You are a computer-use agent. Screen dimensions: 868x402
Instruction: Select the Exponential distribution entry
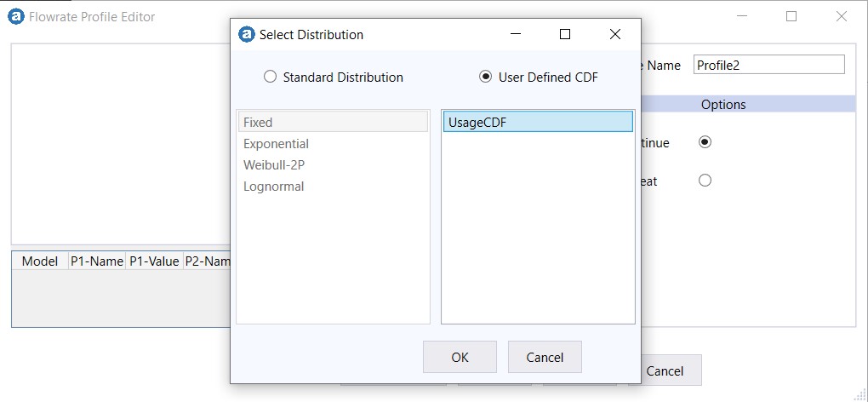point(277,144)
